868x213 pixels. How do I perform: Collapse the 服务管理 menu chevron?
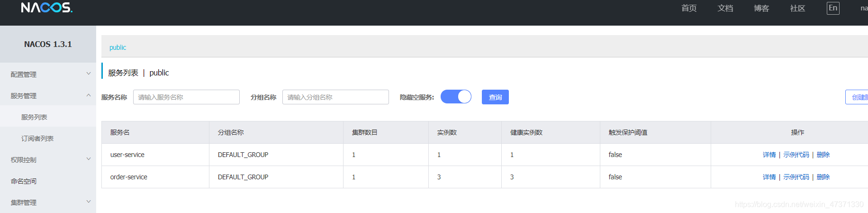pos(89,95)
